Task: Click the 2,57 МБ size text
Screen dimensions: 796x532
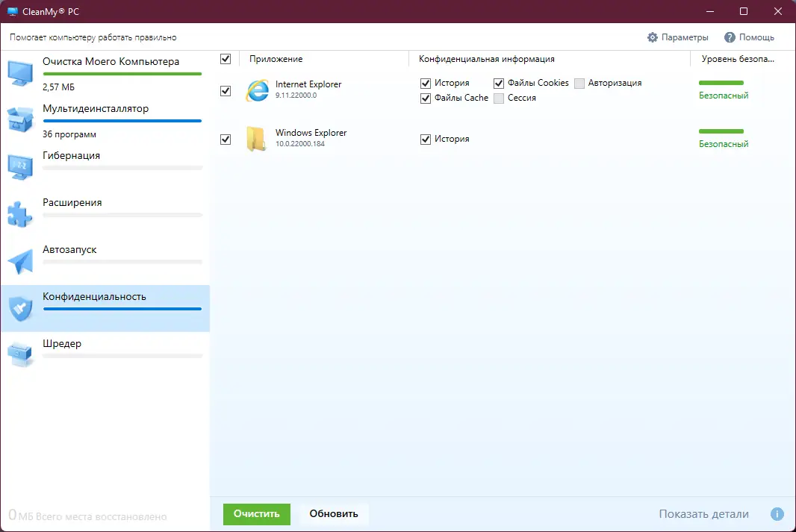Action: pos(58,87)
